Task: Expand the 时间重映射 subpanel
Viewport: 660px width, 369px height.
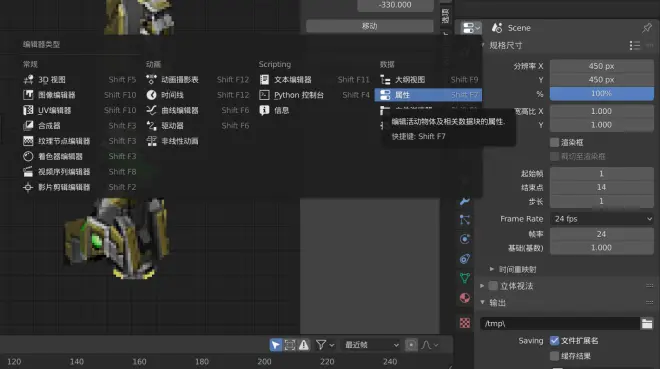Action: 492,269
